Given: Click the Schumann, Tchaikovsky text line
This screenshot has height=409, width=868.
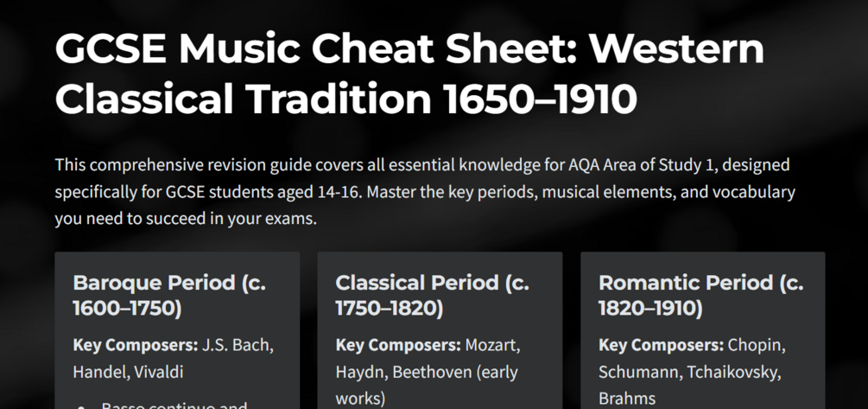Looking at the screenshot, I should click(x=690, y=372).
